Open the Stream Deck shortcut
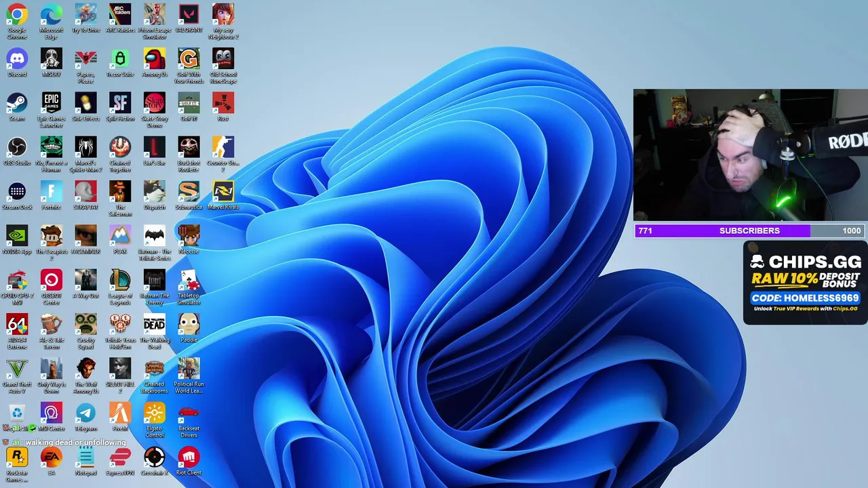 pyautogui.click(x=17, y=192)
